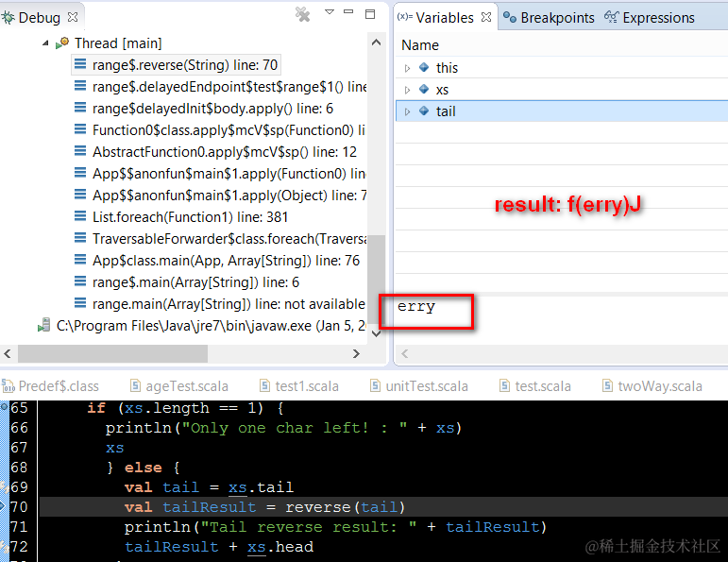This screenshot has height=562, width=728.
Task: Click Debug panel scroll down arrow
Action: point(376,333)
